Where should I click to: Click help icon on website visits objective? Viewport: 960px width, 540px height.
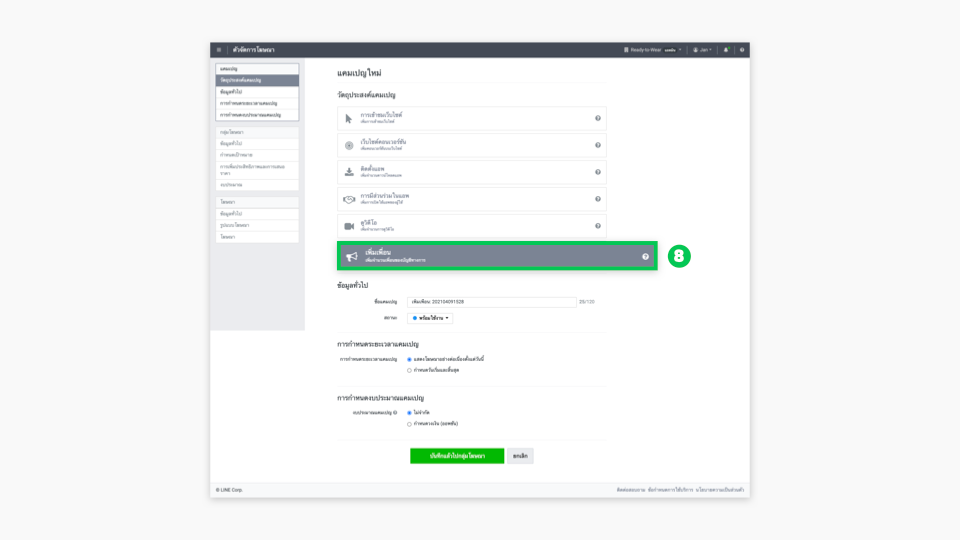(x=598, y=118)
